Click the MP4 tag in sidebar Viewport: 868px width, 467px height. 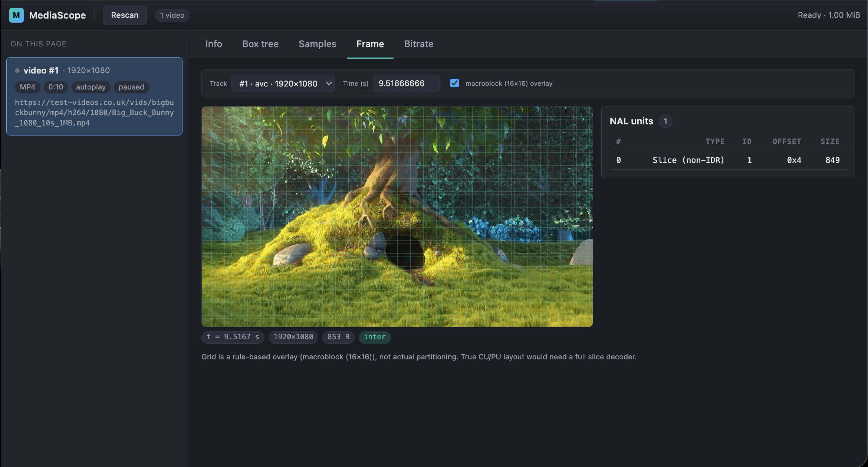(27, 87)
